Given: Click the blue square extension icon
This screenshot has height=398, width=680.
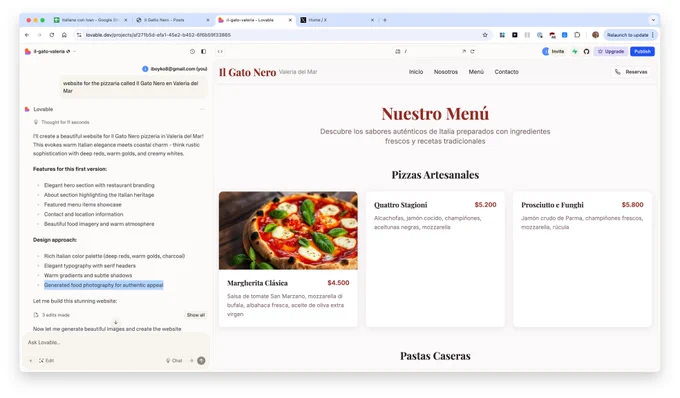Looking at the screenshot, I should tap(564, 35).
